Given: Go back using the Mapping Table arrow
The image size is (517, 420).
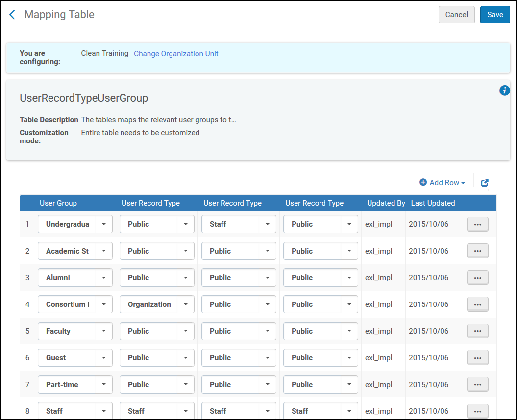Looking at the screenshot, I should (12, 15).
